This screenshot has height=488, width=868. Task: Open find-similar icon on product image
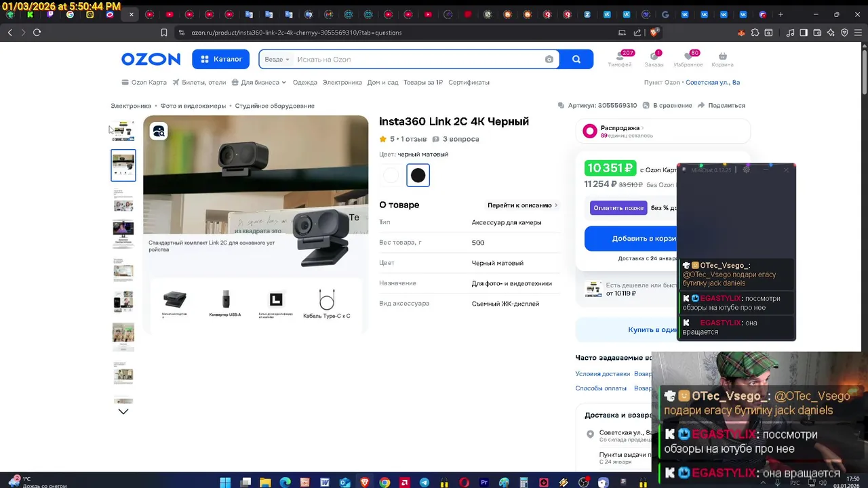(x=159, y=131)
